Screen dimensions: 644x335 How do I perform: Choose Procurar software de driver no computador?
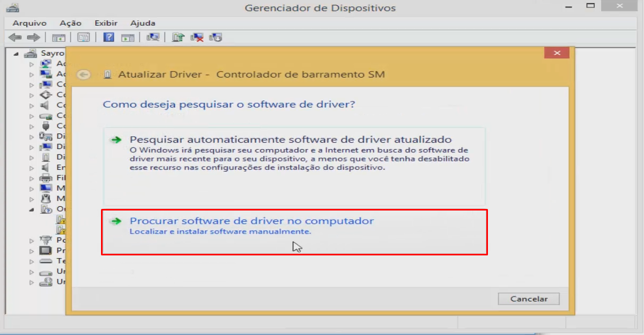[294, 232]
